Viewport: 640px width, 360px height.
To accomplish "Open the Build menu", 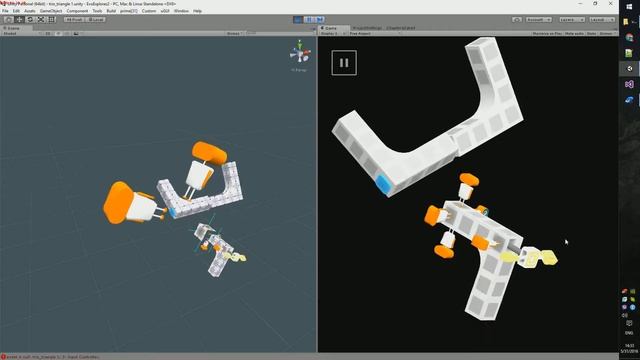I will point(111,11).
